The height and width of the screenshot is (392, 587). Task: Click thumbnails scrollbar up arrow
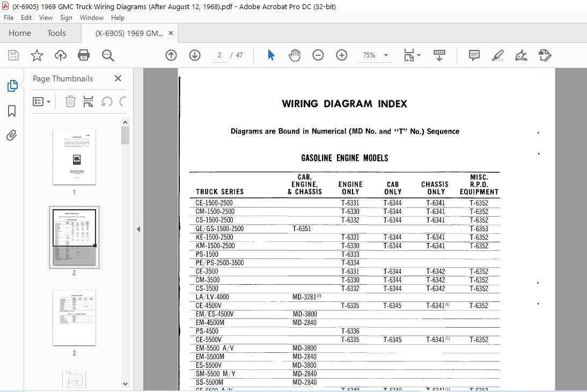pos(125,122)
